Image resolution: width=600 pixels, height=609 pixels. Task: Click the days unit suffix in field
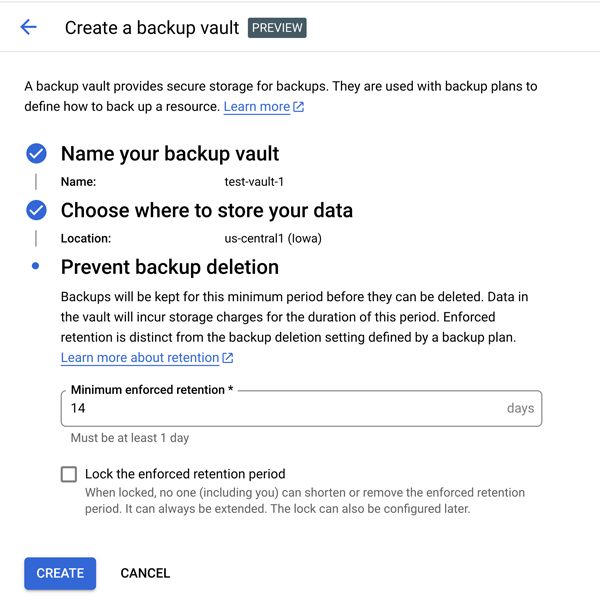[520, 408]
